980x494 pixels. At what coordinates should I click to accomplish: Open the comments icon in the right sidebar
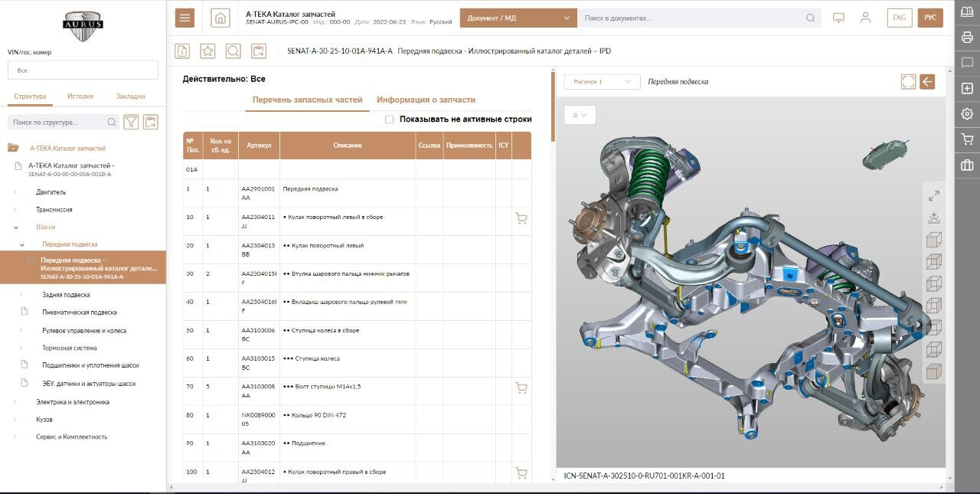click(x=967, y=63)
